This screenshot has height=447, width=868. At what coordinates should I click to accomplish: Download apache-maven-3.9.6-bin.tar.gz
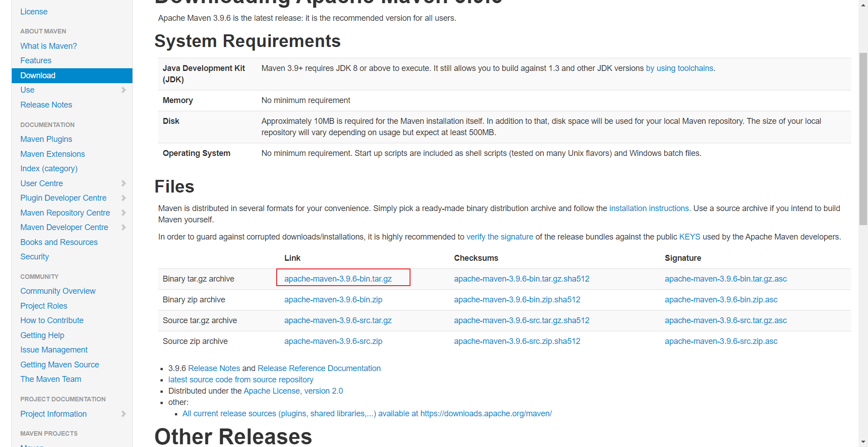coord(338,279)
